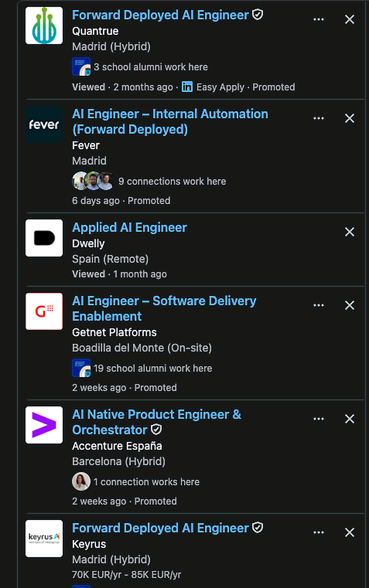Click 'Spain (Remote)' location text
This screenshot has height=588, width=369.
[110, 259]
